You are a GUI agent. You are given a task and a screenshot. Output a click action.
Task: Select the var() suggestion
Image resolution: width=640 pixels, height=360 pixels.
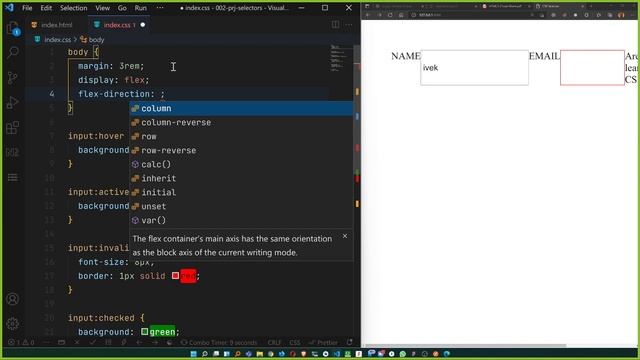point(241,220)
